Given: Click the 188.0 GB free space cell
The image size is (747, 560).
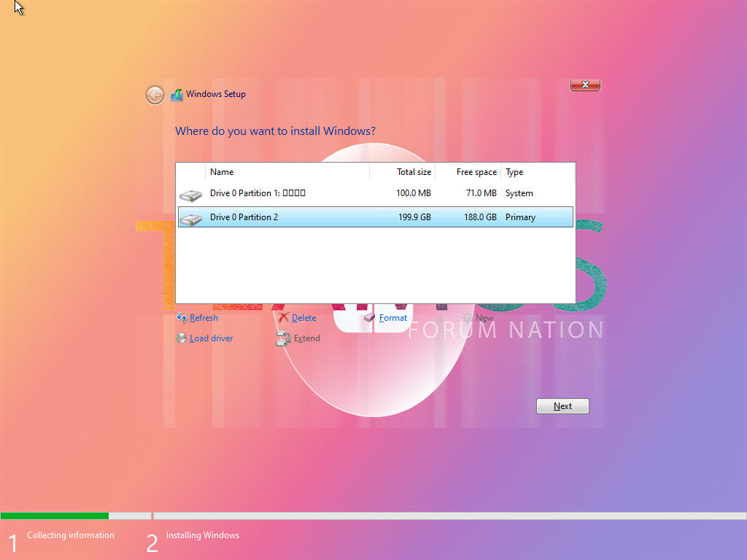Looking at the screenshot, I should pos(480,217).
